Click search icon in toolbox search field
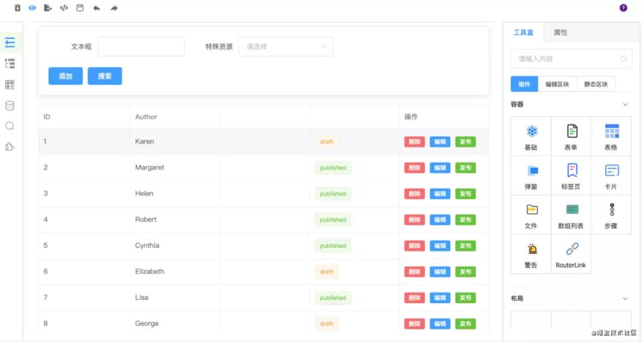Image resolution: width=644 pixels, height=342 pixels. click(624, 58)
